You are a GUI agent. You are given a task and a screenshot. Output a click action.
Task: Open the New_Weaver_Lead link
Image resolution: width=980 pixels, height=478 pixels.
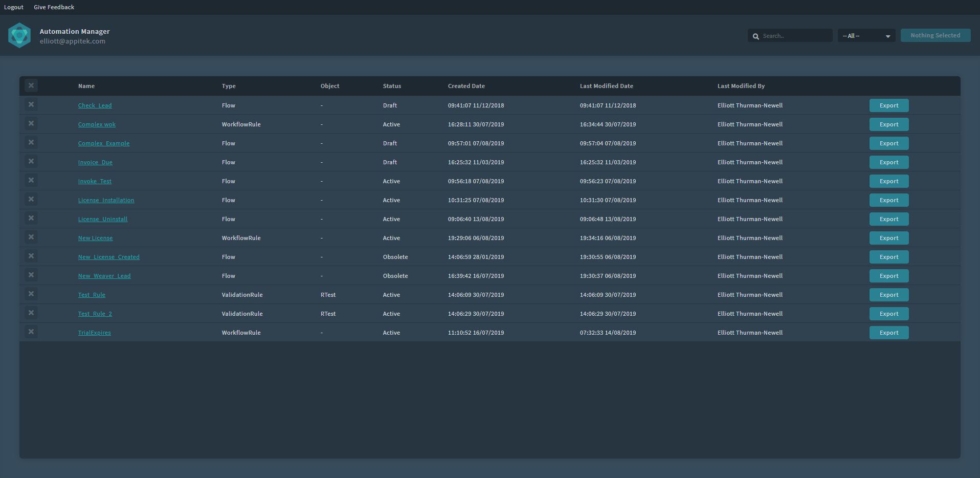coord(104,276)
